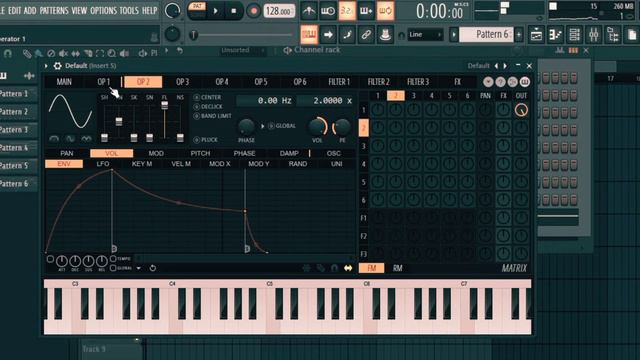This screenshot has height=360, width=640.
Task: Click the envelope reset circular arrow icon
Action: pos(153,268)
